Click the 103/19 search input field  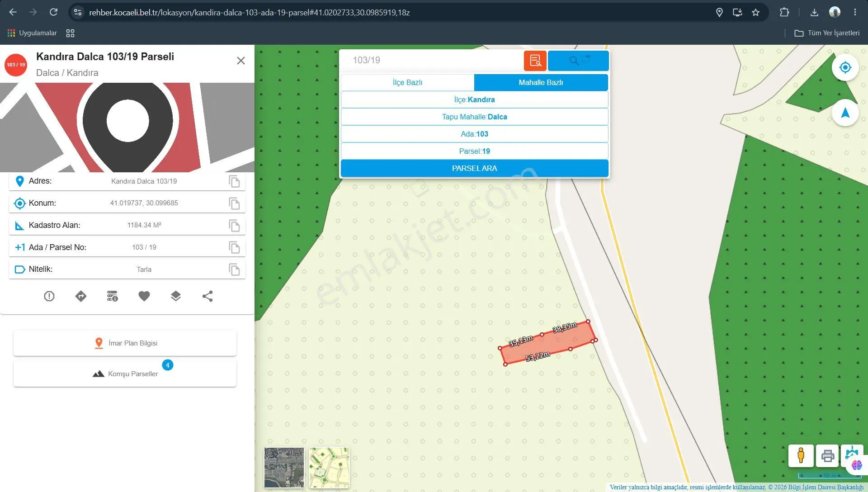coord(432,60)
